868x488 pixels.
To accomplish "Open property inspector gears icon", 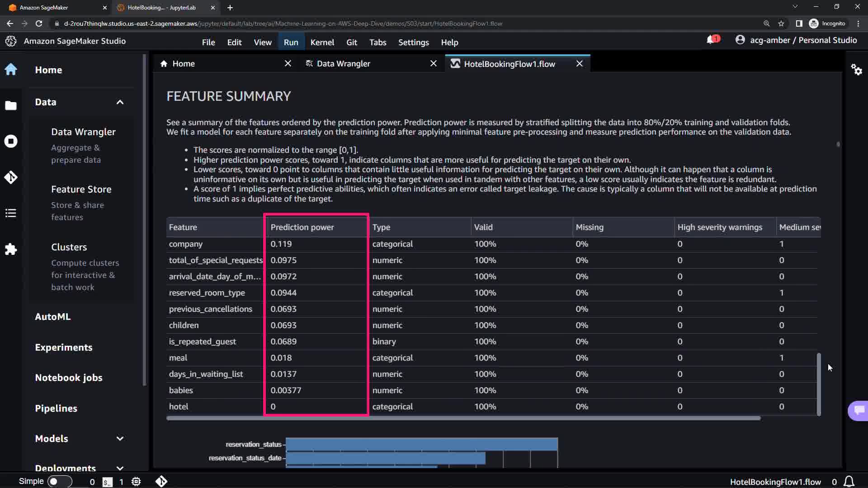I will [x=856, y=70].
